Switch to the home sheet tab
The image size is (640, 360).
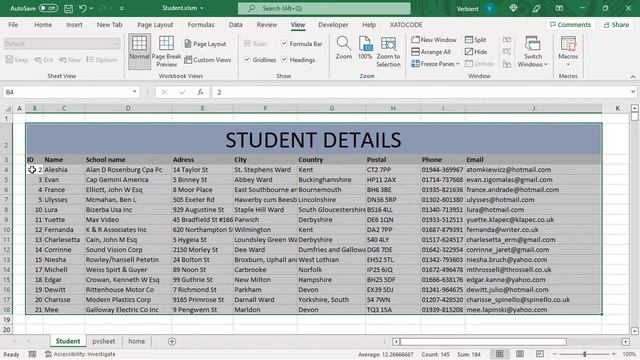136,341
